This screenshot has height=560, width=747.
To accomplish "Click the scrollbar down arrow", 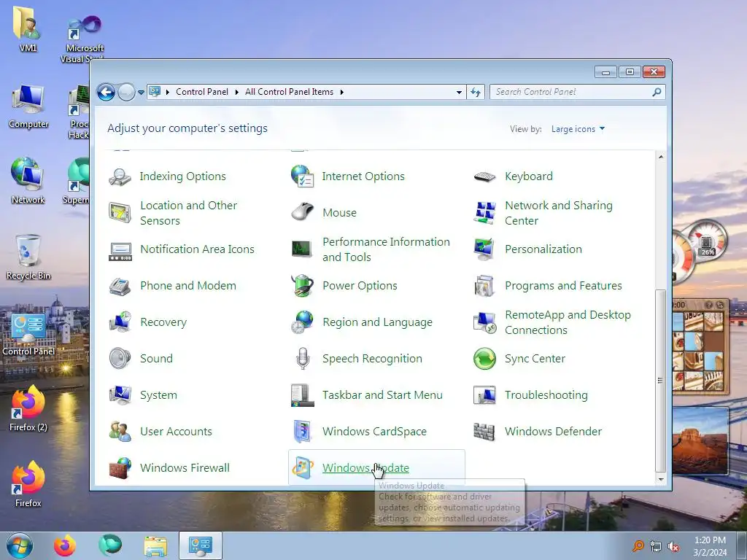I will (661, 480).
